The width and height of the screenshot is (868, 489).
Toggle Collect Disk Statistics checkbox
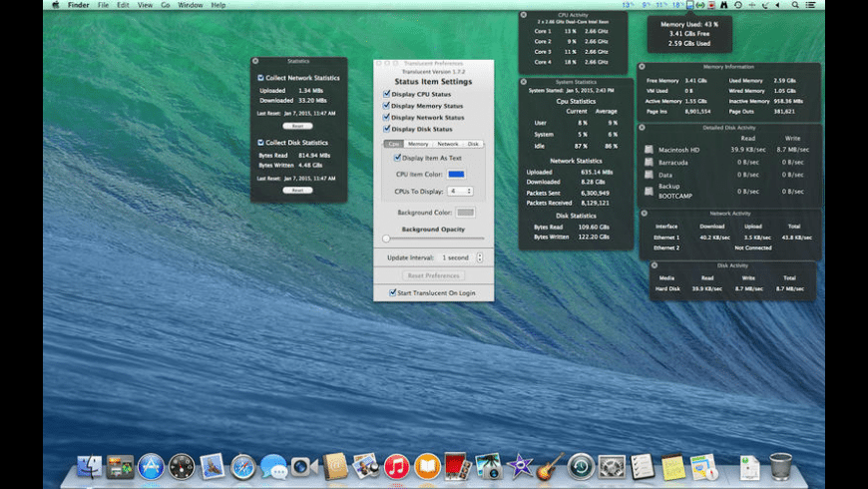tap(260, 143)
